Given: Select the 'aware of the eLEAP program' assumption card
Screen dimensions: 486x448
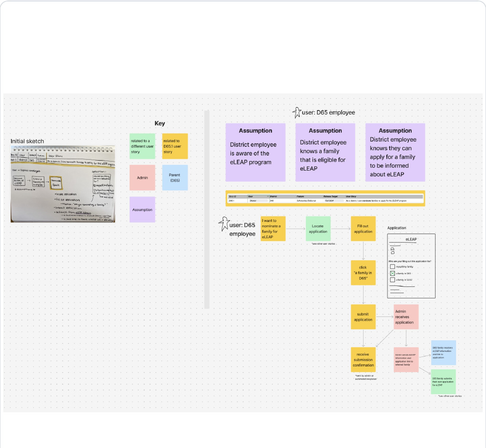Looking at the screenshot, I should (x=255, y=153).
